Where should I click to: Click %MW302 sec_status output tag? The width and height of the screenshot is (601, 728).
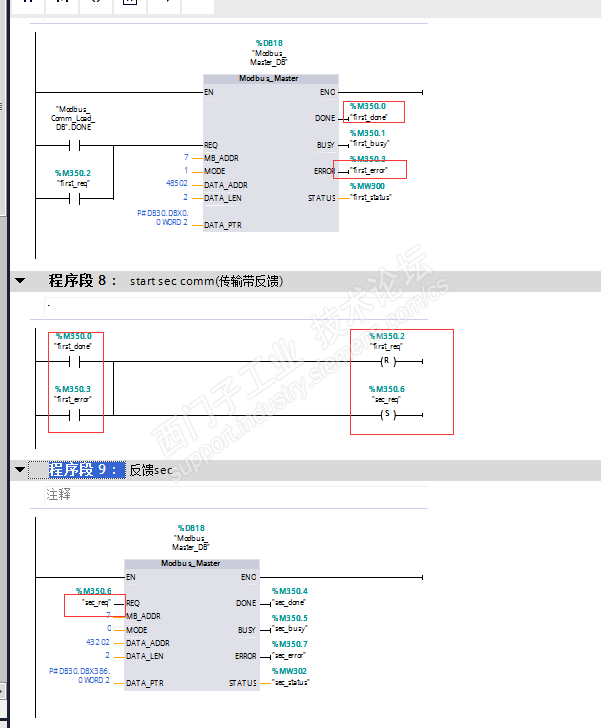pyautogui.click(x=291, y=676)
